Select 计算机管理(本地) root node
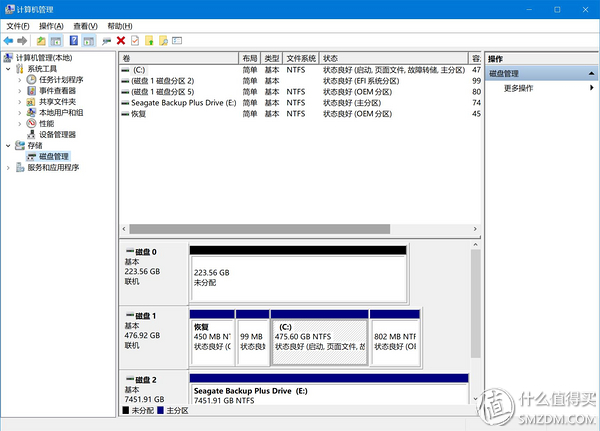The height and width of the screenshot is (431, 600). tap(44, 58)
